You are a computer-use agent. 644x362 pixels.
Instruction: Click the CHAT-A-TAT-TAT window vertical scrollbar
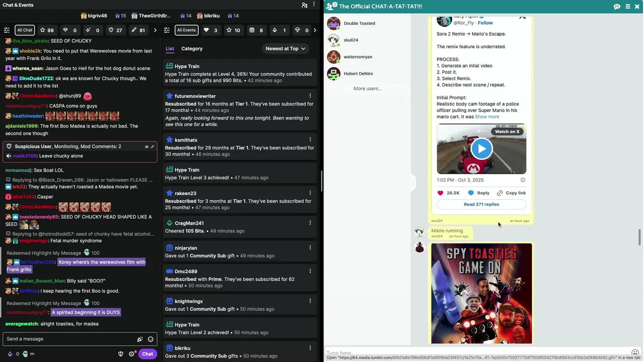tap(640, 236)
